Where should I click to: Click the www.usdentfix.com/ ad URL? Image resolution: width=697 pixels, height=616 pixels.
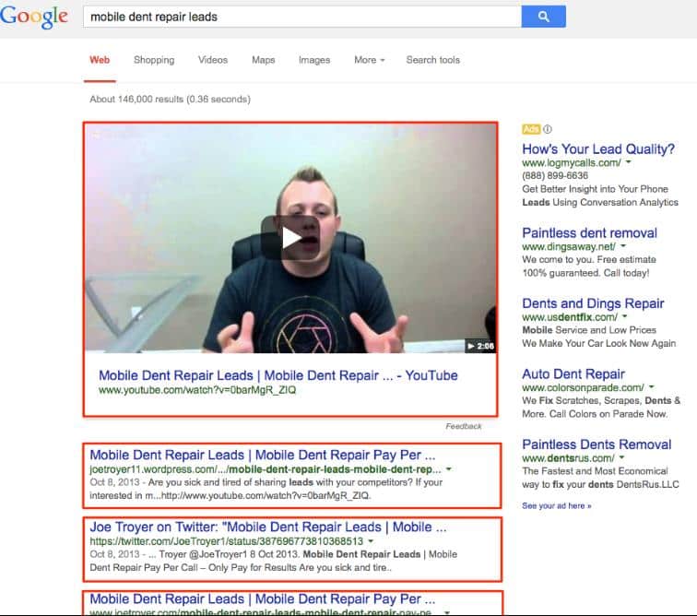click(570, 317)
